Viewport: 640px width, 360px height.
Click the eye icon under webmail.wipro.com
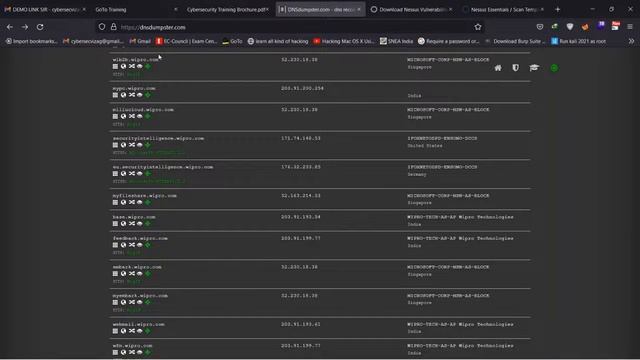pos(140,331)
